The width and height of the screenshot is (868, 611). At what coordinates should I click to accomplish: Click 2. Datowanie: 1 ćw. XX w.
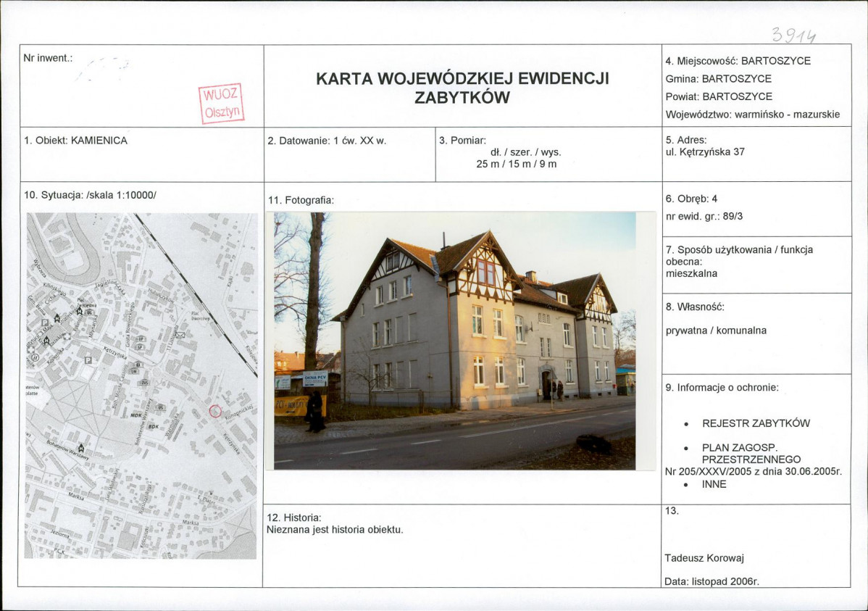coord(327,141)
